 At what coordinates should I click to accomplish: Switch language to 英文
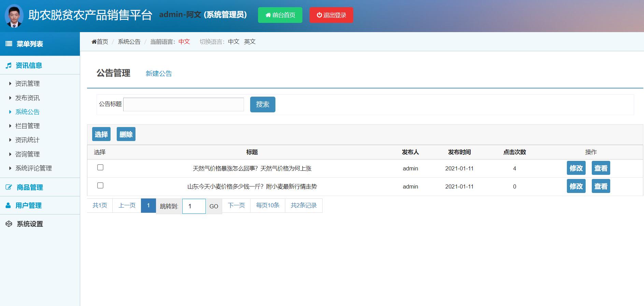pos(250,42)
